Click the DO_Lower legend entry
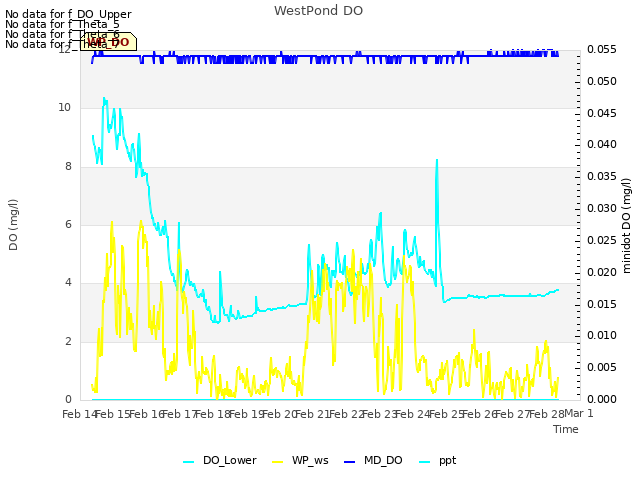This screenshot has height=480, width=640. (x=220, y=461)
